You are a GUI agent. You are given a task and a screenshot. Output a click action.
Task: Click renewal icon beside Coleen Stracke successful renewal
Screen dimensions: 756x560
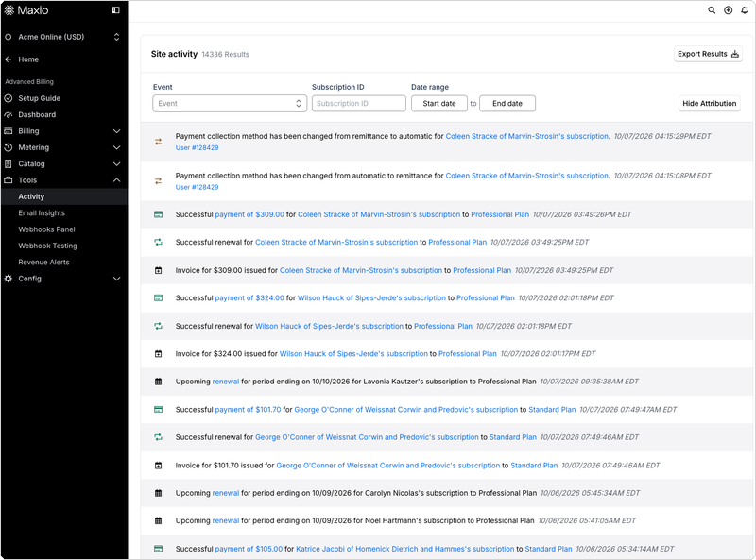point(158,243)
